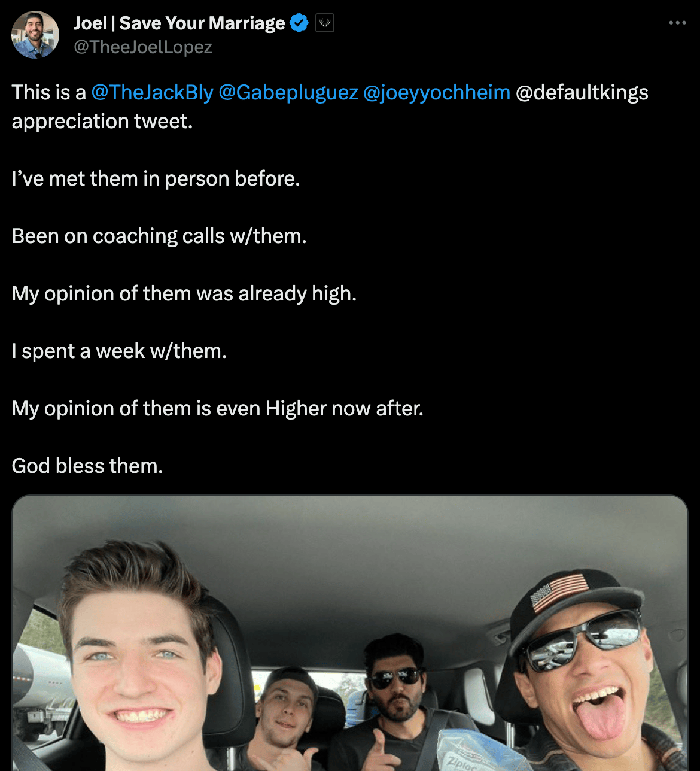The width and height of the screenshot is (700, 771).
Task: Open the 'Joel | Save Your Marriage' display name
Action: point(179,23)
